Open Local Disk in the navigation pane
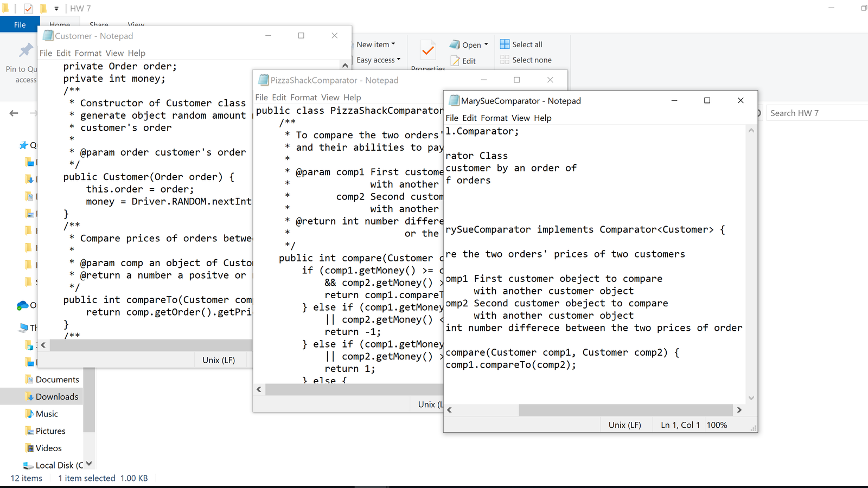 click(x=54, y=465)
